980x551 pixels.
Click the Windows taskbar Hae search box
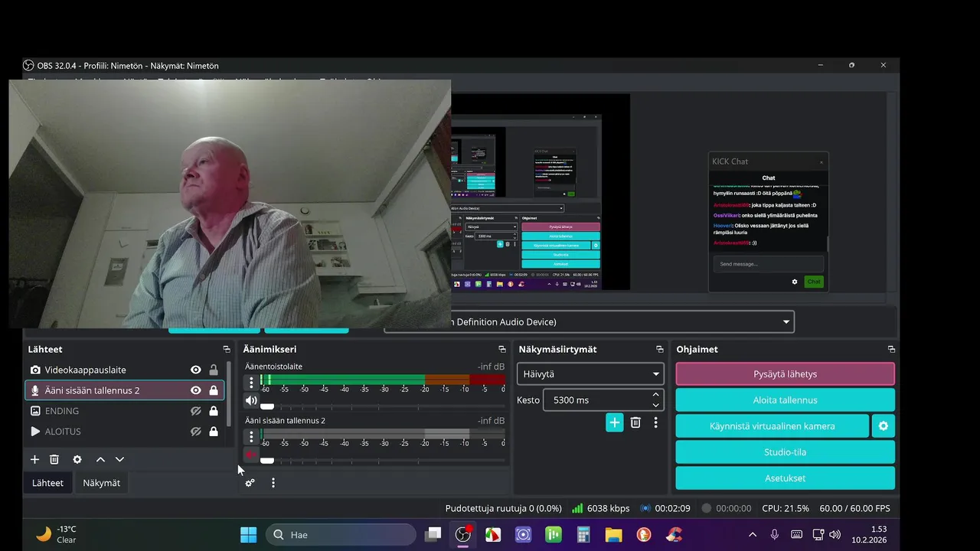click(341, 534)
